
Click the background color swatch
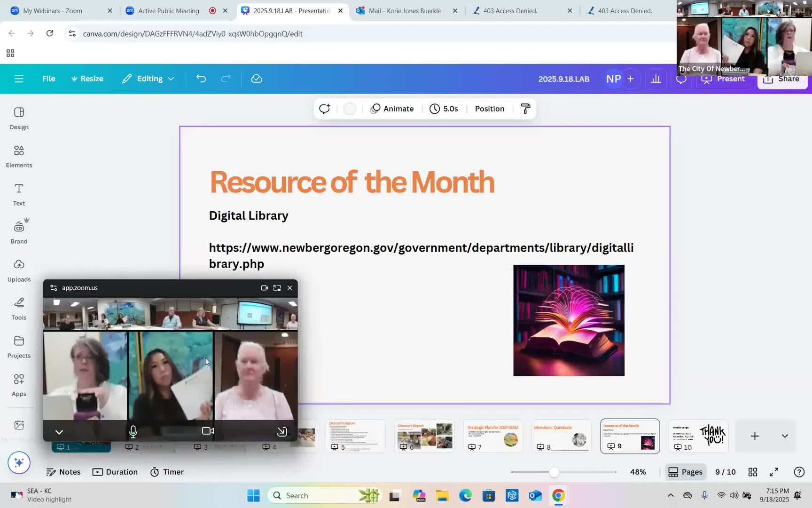pos(350,109)
